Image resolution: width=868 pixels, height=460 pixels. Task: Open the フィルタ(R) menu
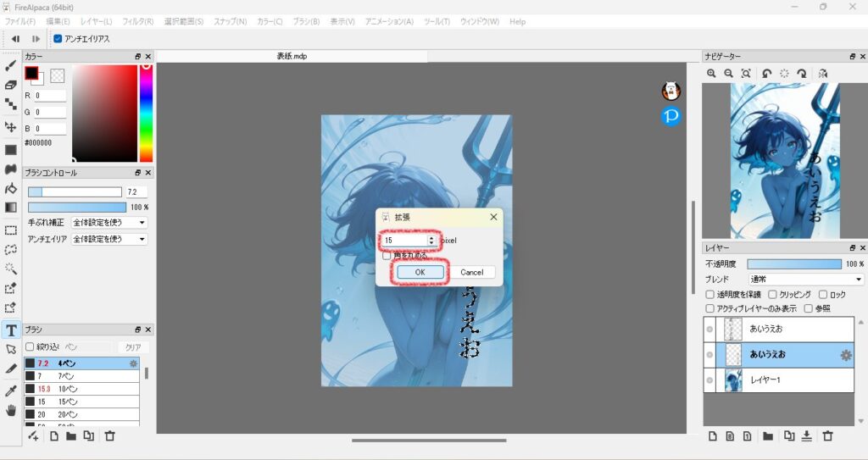[137, 21]
